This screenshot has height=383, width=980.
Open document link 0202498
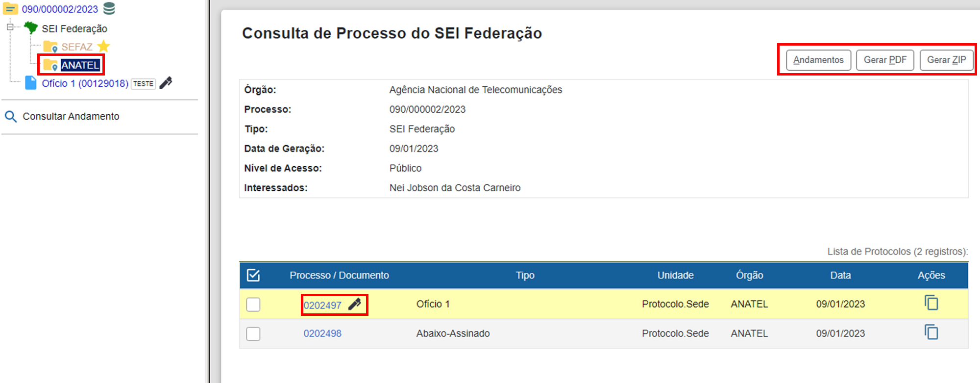pos(322,333)
